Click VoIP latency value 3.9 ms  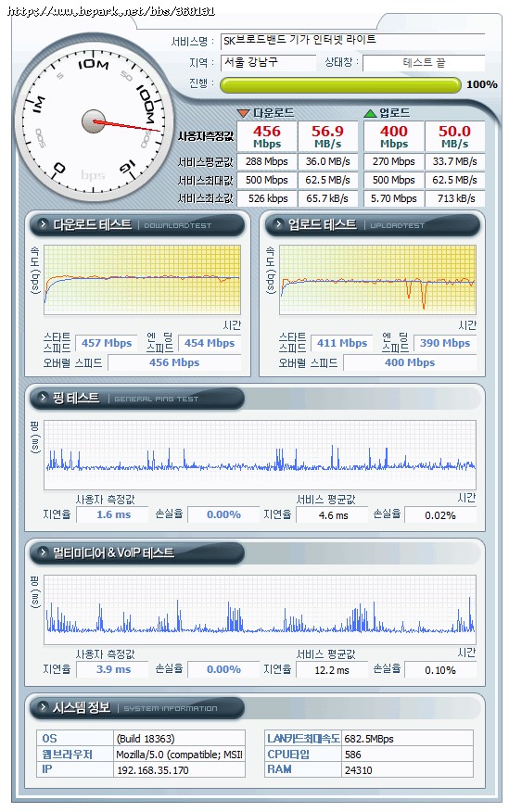coord(113,669)
